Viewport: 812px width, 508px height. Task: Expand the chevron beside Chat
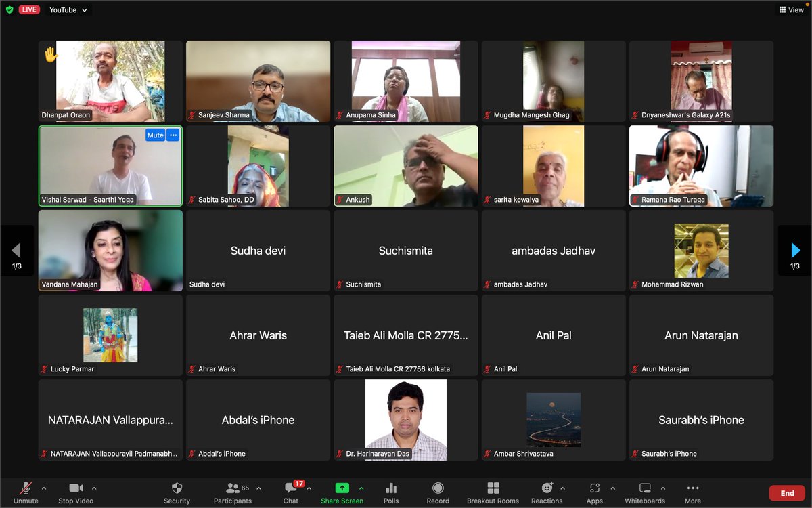(x=309, y=488)
